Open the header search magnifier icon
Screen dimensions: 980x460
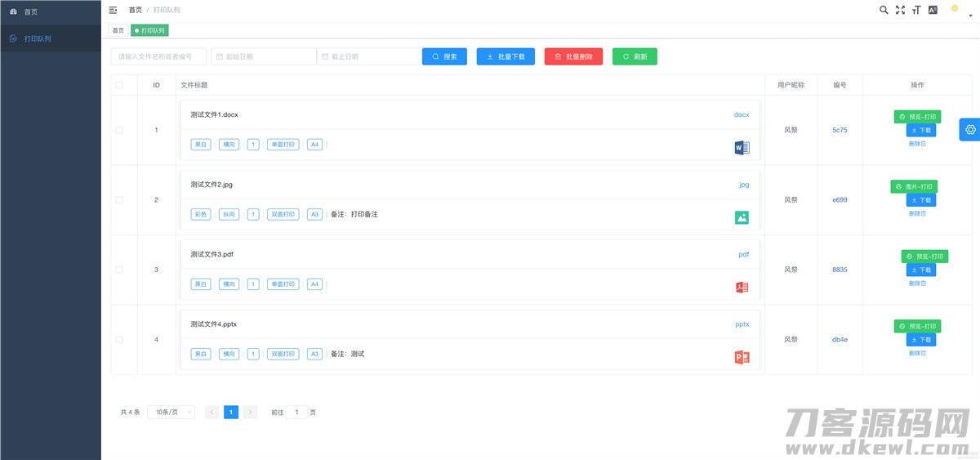(884, 10)
